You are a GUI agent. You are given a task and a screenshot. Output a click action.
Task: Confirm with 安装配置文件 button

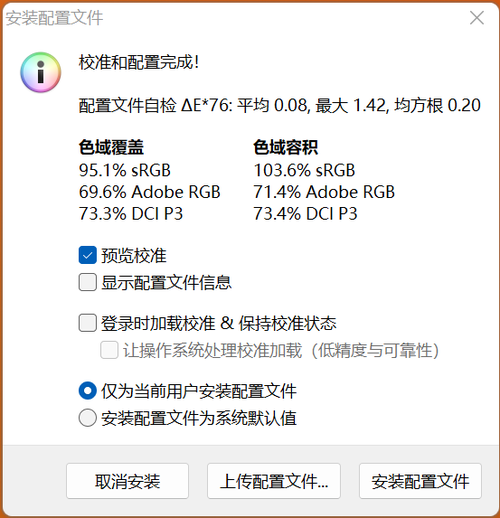click(420, 481)
